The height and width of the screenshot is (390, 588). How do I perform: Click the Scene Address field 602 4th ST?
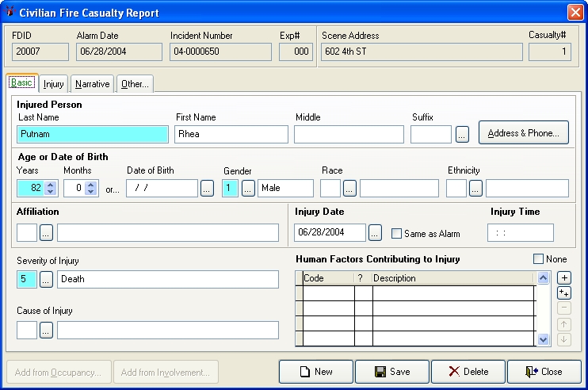[422, 52]
